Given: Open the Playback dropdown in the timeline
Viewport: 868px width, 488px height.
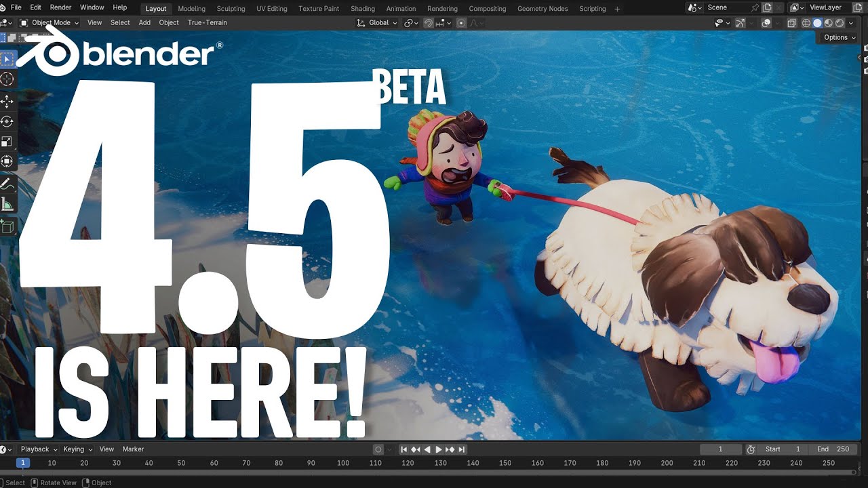Looking at the screenshot, I should coord(37,449).
